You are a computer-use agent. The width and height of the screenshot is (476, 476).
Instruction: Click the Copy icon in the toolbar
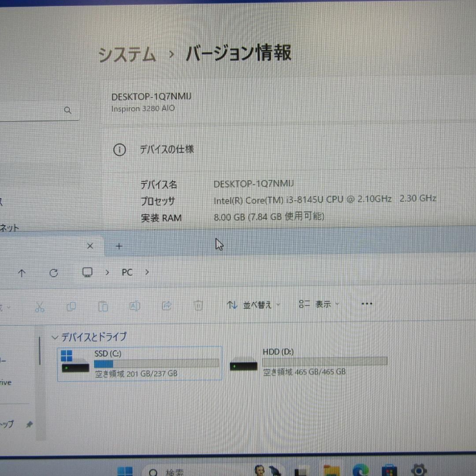71,305
